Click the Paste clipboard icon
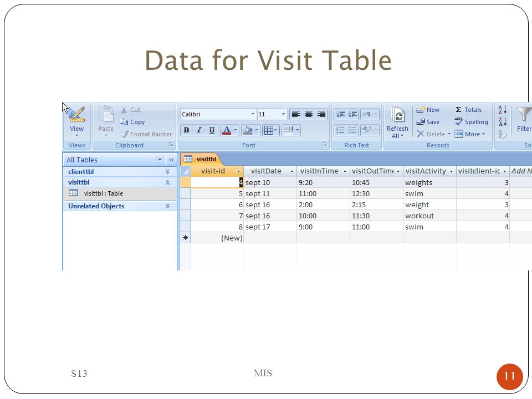532x399 pixels. pyautogui.click(x=106, y=121)
